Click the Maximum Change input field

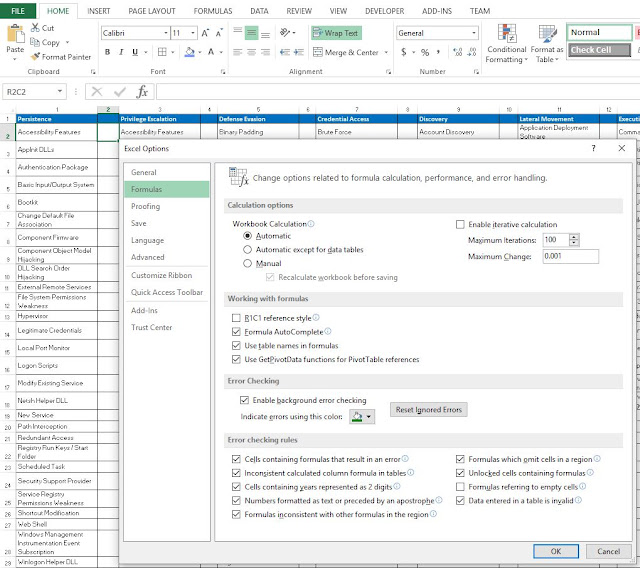pyautogui.click(x=571, y=256)
